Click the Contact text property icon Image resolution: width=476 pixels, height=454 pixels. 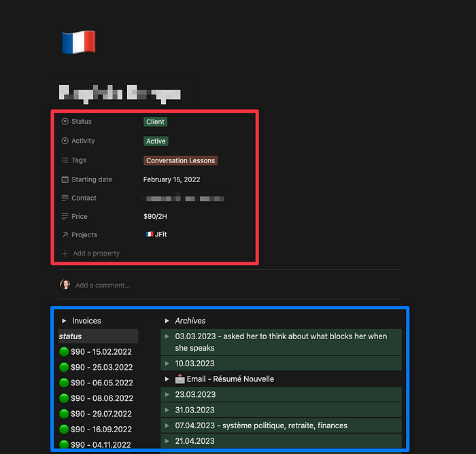(x=65, y=198)
